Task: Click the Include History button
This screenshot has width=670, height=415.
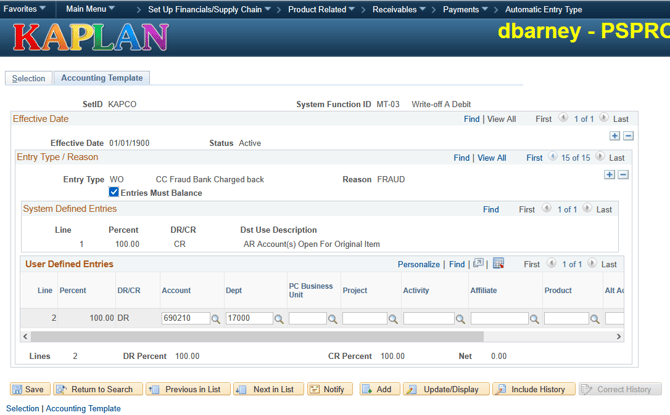Action: [534, 389]
